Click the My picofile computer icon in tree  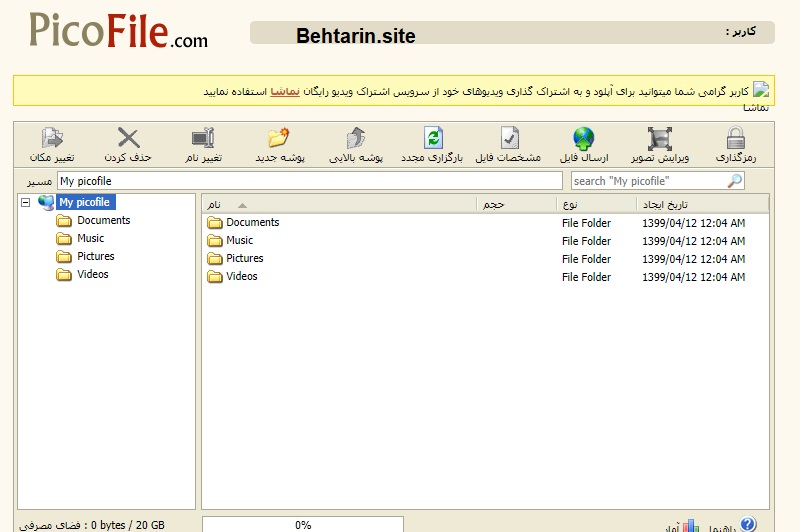click(46, 202)
